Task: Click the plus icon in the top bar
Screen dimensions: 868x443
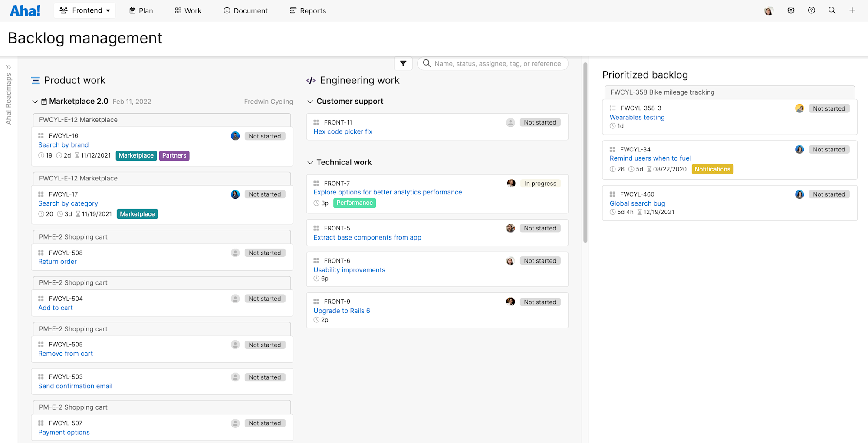Action: coord(852,10)
